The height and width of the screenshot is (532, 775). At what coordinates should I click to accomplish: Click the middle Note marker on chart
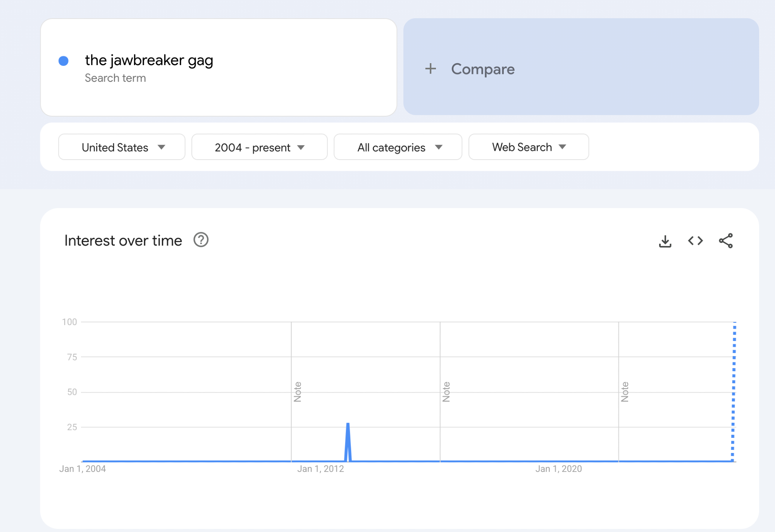tap(446, 392)
